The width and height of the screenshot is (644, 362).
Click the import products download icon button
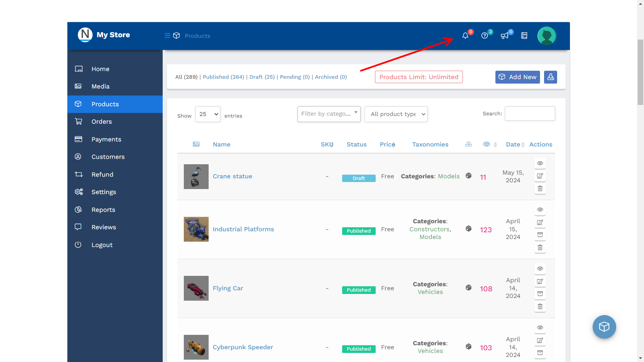tap(550, 77)
